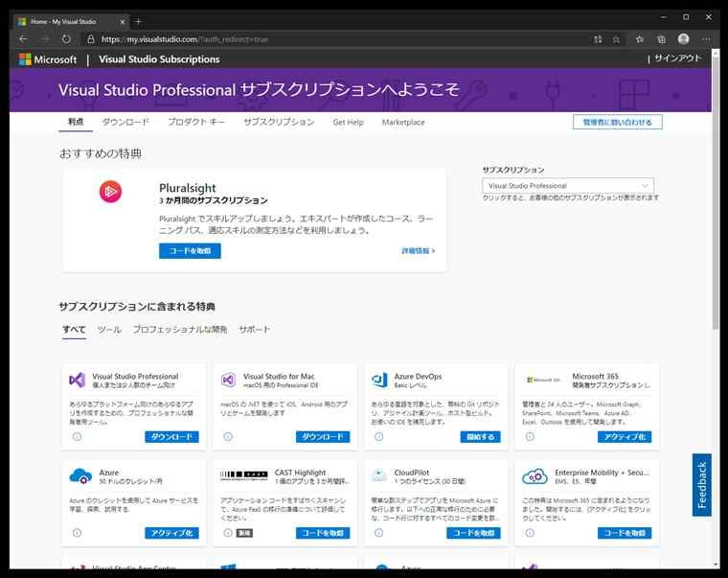This screenshot has width=728, height=578.
Task: Click the Visual Studio for Mac icon
Action: tap(228, 381)
